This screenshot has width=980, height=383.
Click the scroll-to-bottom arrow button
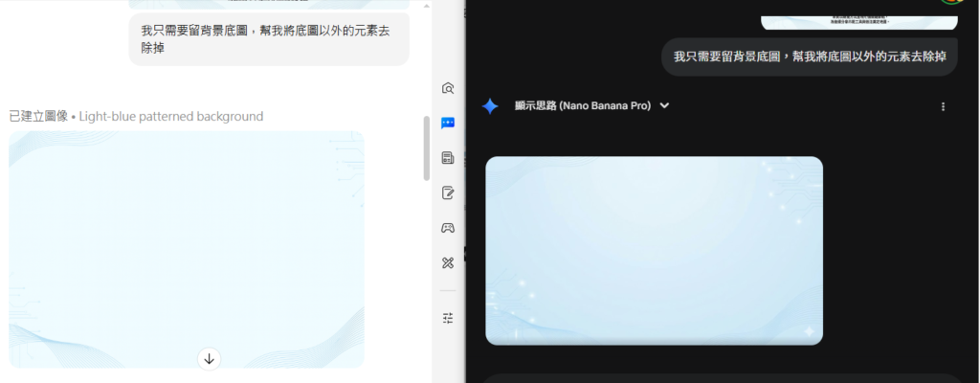pos(210,358)
